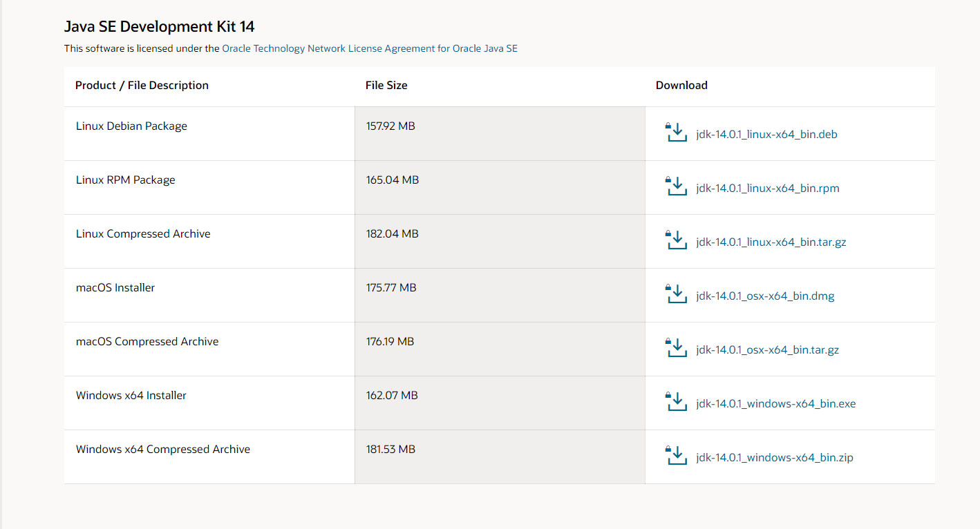Download jdk-14.0.1_osx-x64_bin.dmg link
The height and width of the screenshot is (529, 980).
(765, 296)
